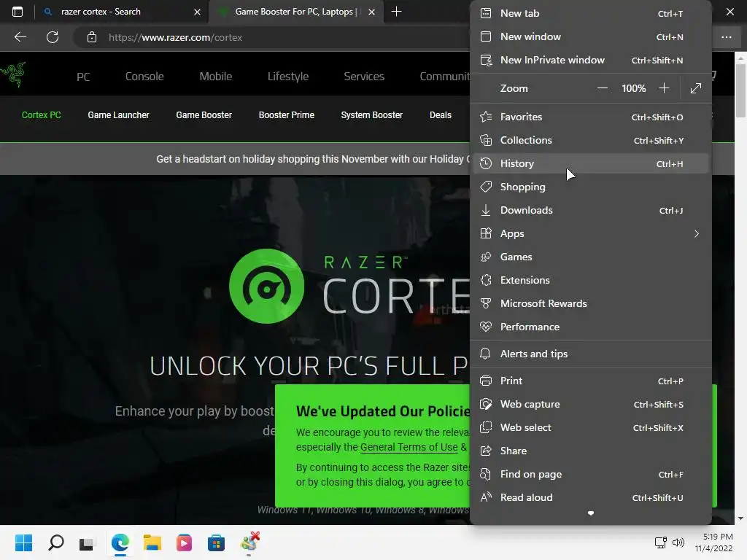This screenshot has width=747, height=560.
Task: Refresh the Razer Cortex page
Action: [53, 37]
